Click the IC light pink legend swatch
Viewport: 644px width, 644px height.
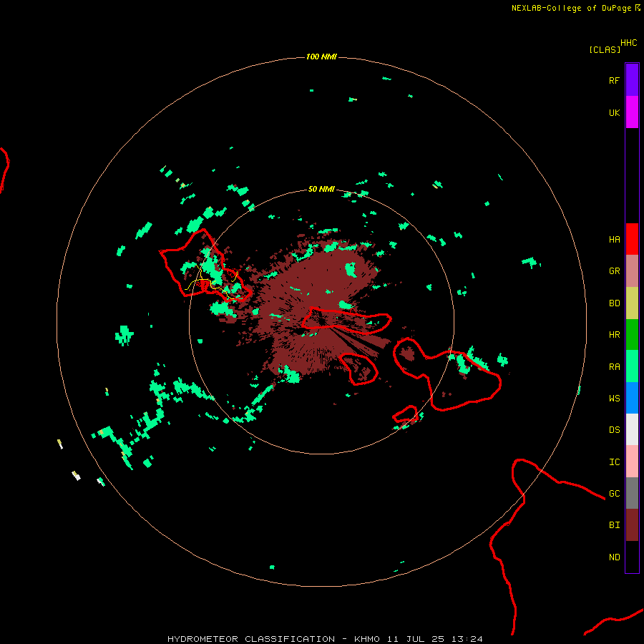[632, 462]
